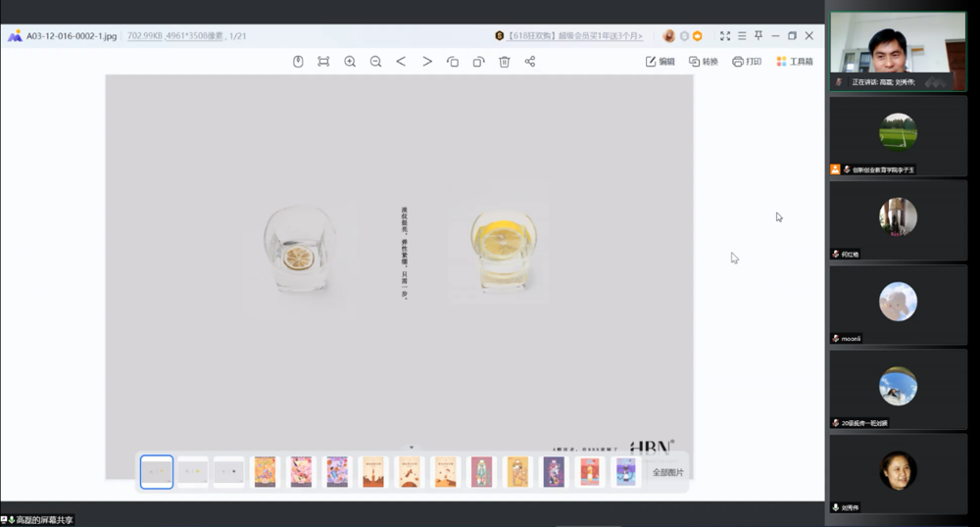Image resolution: width=980 pixels, height=527 pixels.
Task: Click the fit-to-window icon in toolbar
Action: [x=323, y=62]
